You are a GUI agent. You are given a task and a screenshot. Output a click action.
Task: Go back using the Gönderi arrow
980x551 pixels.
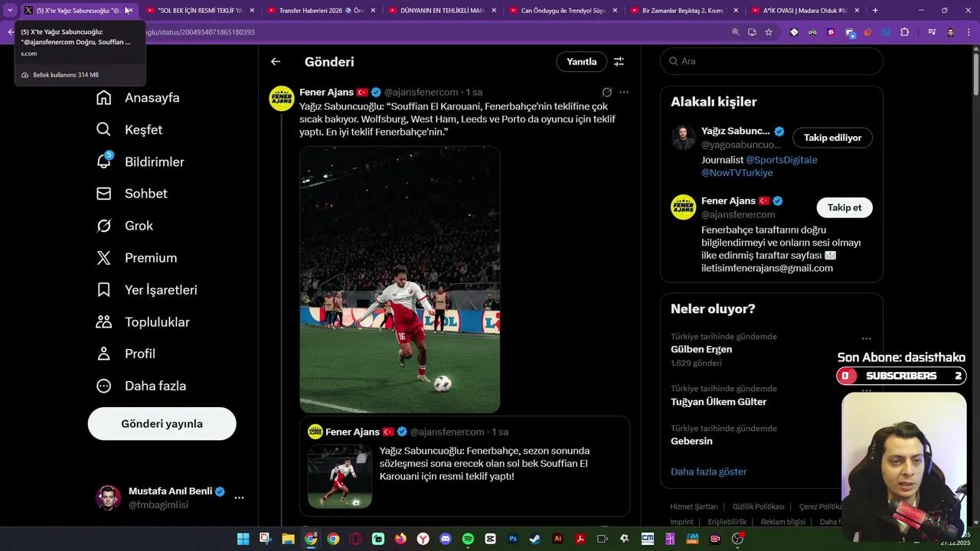[276, 62]
